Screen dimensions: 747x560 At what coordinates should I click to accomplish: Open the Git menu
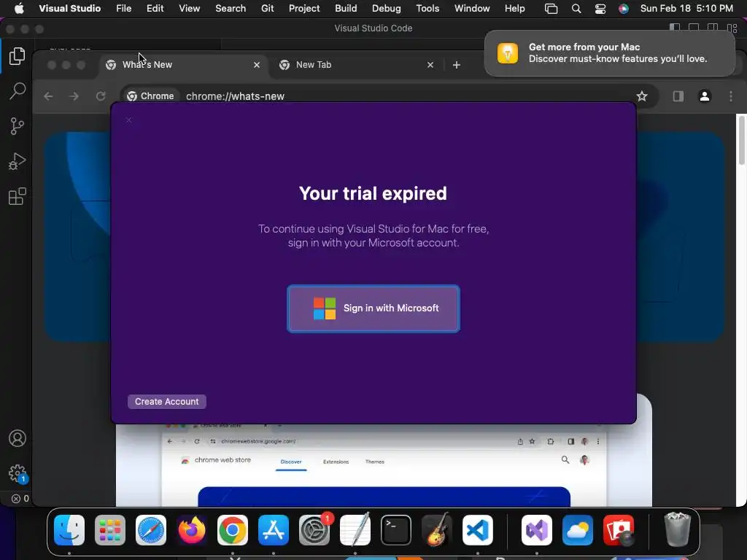point(267,9)
